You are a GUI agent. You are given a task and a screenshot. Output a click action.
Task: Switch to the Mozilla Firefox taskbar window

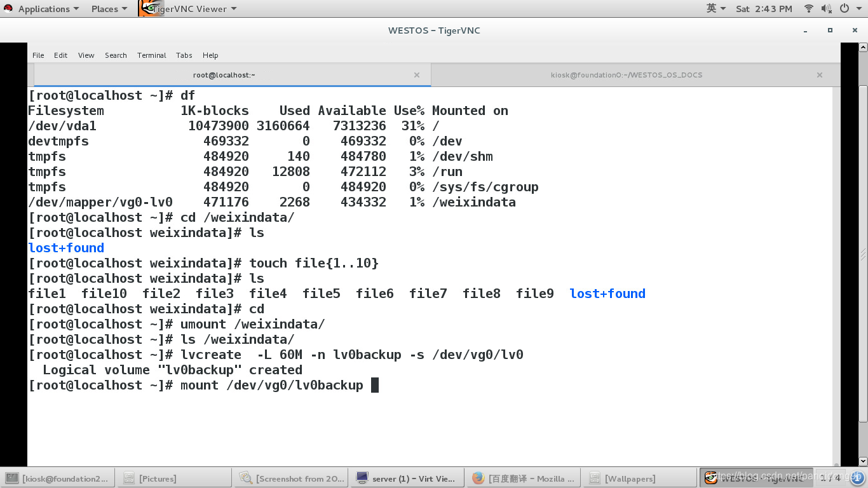(x=522, y=478)
